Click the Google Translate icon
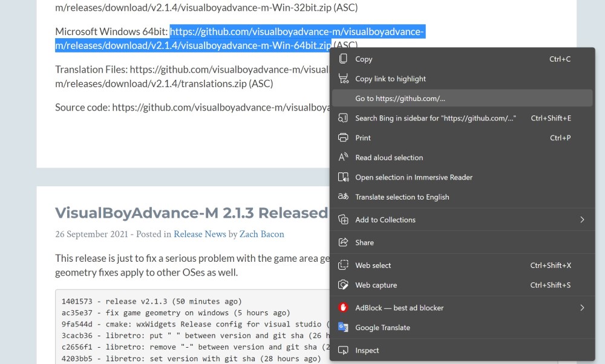This screenshot has width=605, height=364. pos(343,327)
